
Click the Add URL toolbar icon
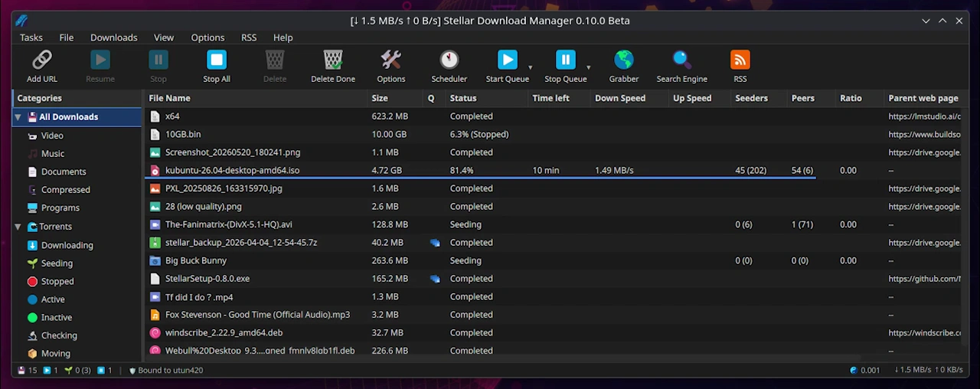pyautogui.click(x=42, y=60)
